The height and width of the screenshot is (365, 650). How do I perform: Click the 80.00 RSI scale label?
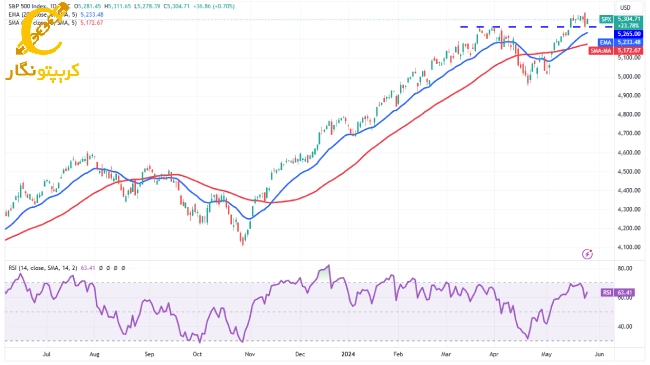(625, 268)
